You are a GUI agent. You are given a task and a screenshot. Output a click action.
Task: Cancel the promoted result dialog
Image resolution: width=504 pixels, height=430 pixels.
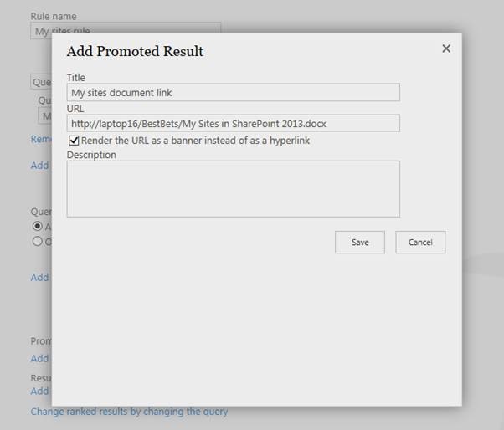[420, 242]
